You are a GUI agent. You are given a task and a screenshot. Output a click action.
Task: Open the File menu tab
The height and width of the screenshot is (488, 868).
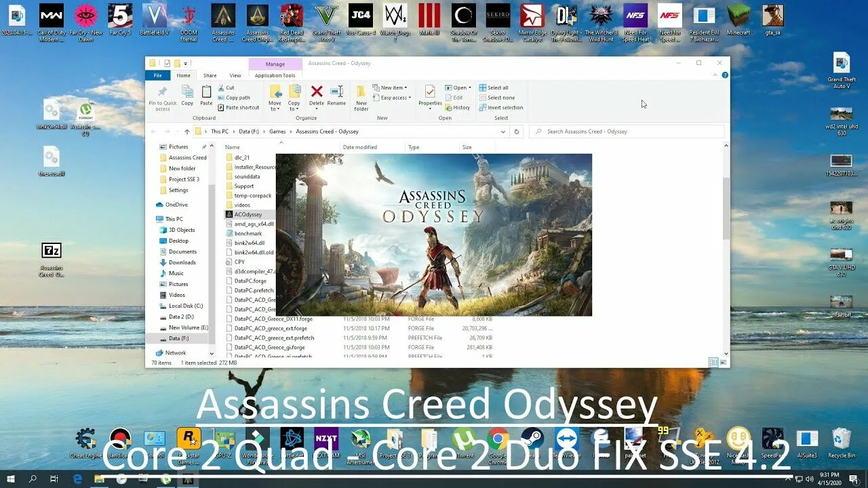point(158,75)
